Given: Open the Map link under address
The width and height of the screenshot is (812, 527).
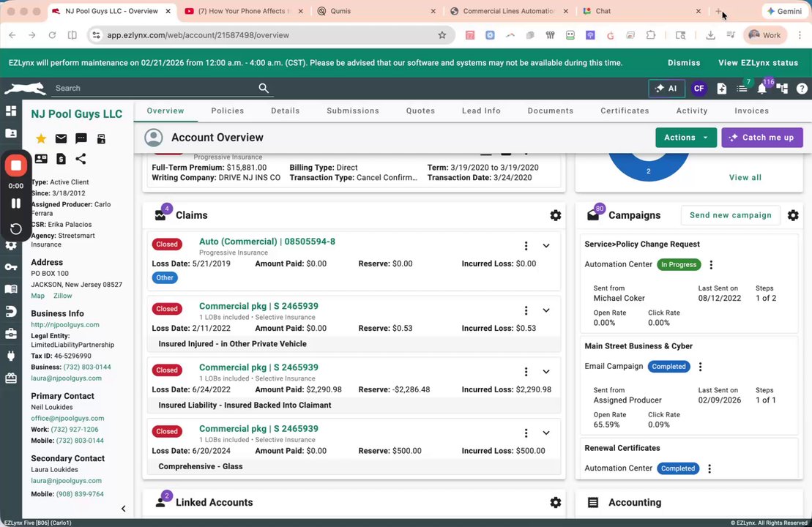Looking at the screenshot, I should click(x=38, y=296).
